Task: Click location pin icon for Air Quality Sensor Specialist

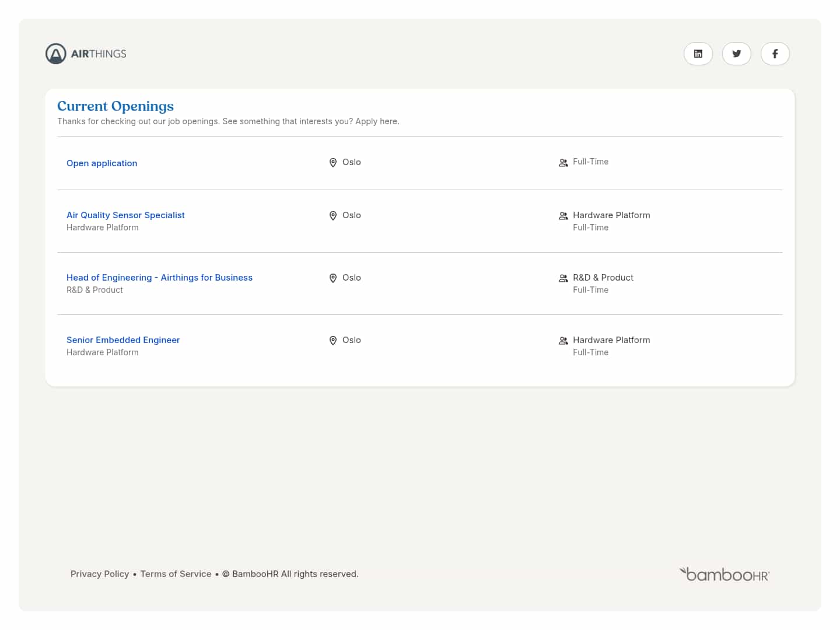Action: pos(333,216)
